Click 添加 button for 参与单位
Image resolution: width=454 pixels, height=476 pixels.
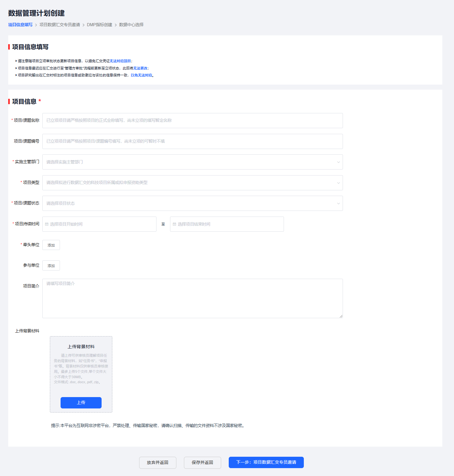tap(51, 265)
